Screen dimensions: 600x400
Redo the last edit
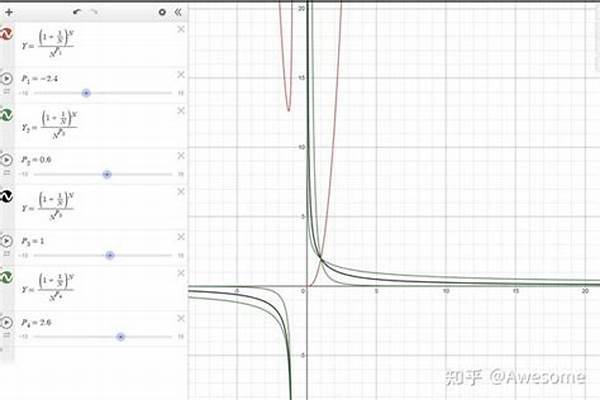click(94, 12)
